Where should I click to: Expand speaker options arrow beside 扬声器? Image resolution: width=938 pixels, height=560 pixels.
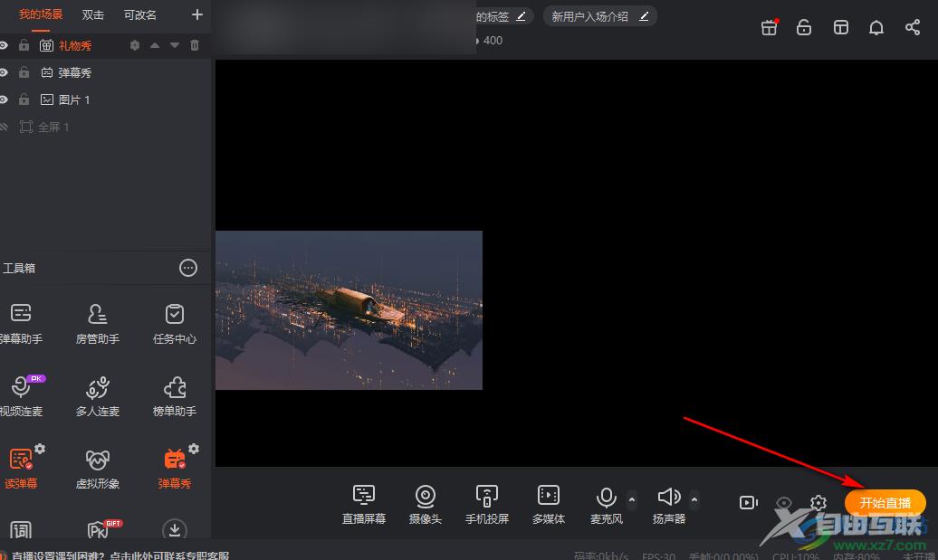694,498
